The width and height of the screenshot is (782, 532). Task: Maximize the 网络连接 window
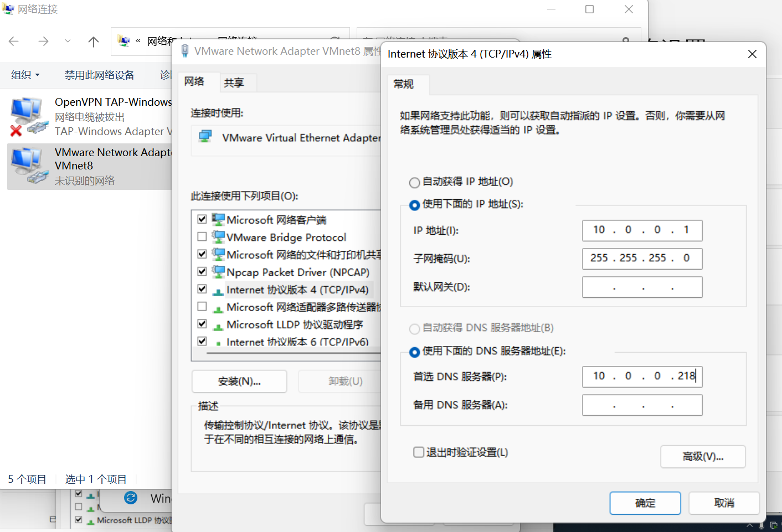tap(590, 9)
